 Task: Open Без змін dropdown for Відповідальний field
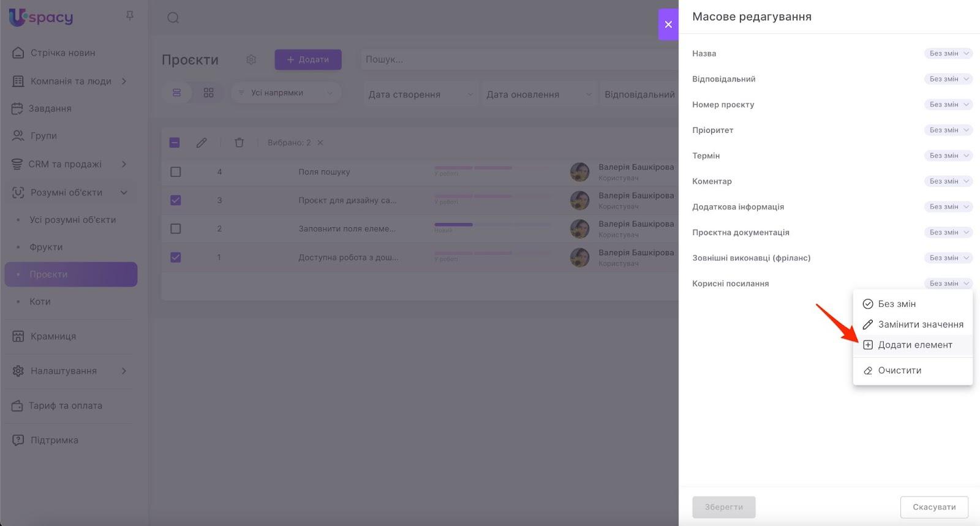[x=948, y=79]
